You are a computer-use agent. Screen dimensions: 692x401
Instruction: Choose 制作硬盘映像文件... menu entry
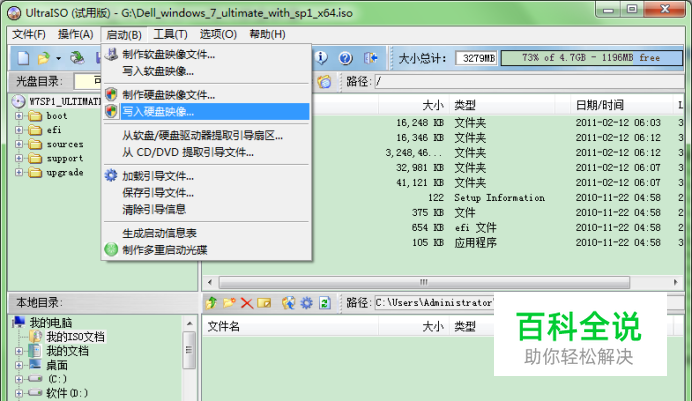click(207, 95)
